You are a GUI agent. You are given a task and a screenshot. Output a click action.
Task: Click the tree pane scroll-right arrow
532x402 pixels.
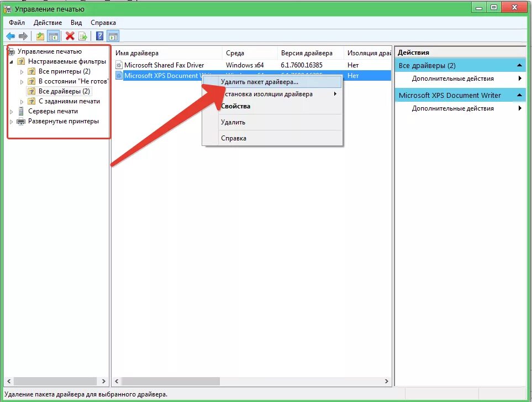[x=103, y=382]
